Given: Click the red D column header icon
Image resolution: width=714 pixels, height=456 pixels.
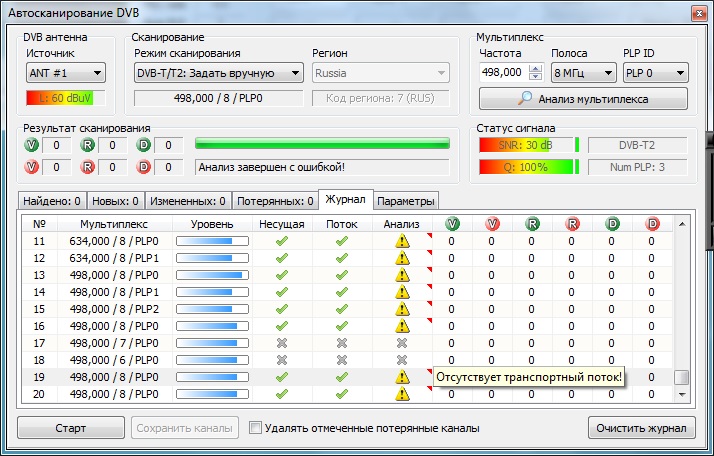Looking at the screenshot, I should [651, 224].
